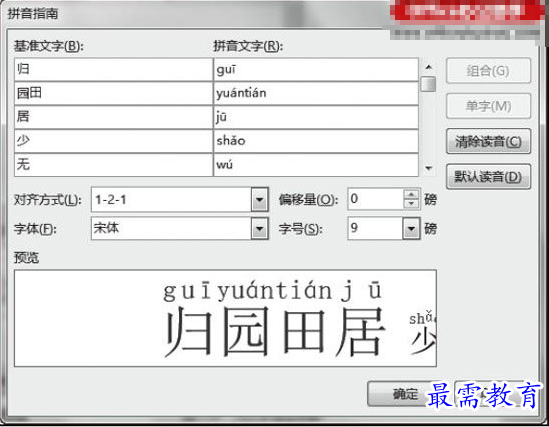Screen dimensions: 549x427
Task: Open the 字号 font size dropdown arrow
Action: [411, 229]
